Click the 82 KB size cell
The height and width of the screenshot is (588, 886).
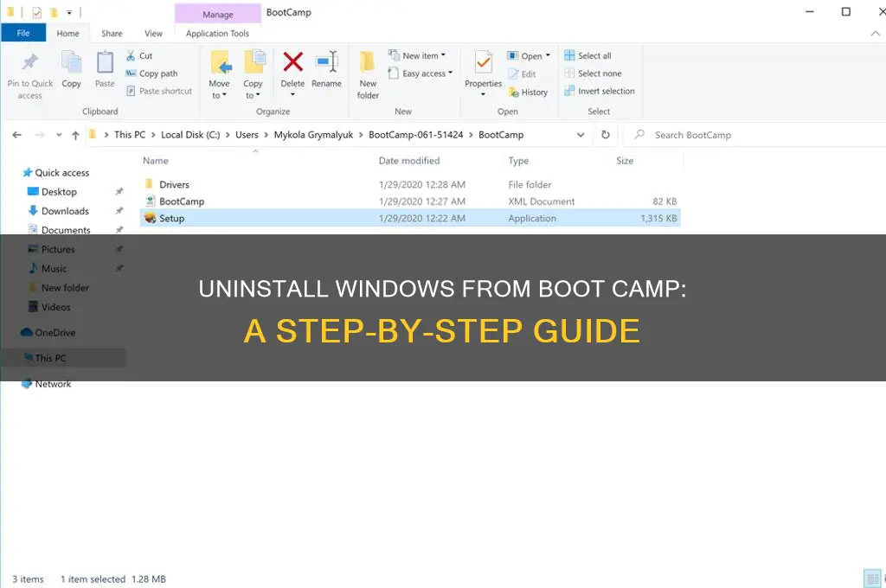pyautogui.click(x=664, y=201)
